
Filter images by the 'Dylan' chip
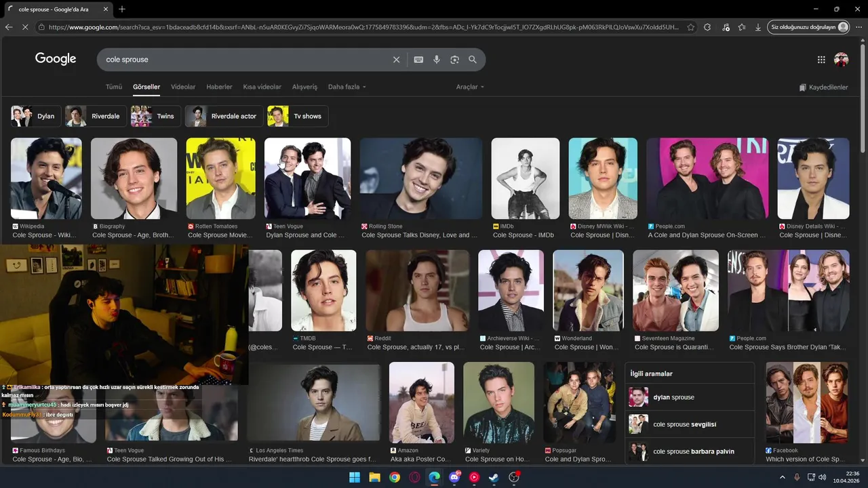(x=35, y=116)
